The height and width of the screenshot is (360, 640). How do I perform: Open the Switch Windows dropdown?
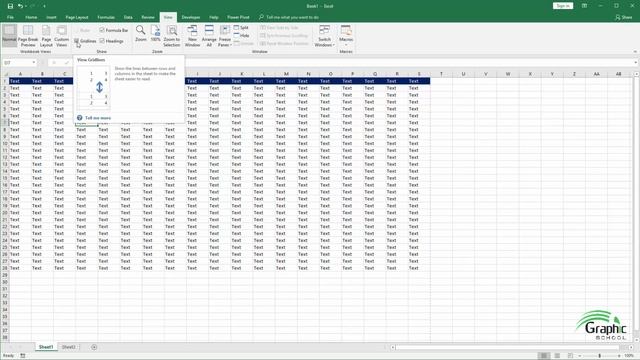pyautogui.click(x=324, y=36)
